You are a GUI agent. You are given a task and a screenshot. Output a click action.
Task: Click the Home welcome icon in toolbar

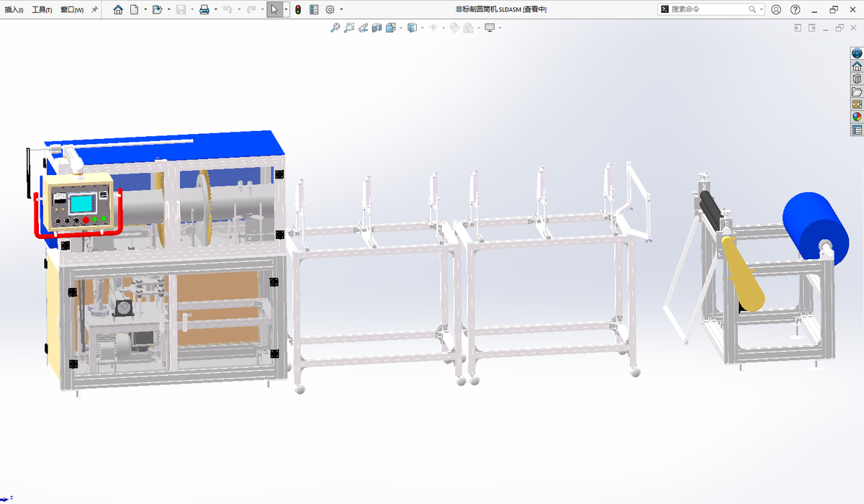[x=119, y=9]
